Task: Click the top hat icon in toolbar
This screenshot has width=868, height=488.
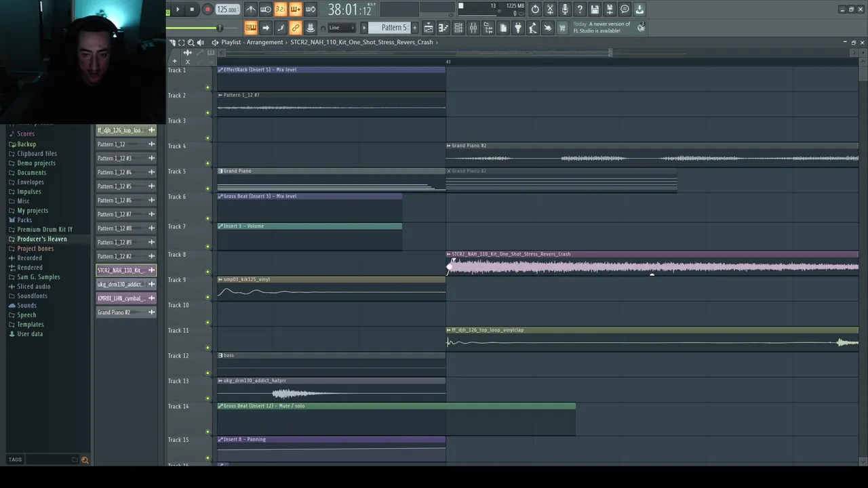Action: (310, 28)
